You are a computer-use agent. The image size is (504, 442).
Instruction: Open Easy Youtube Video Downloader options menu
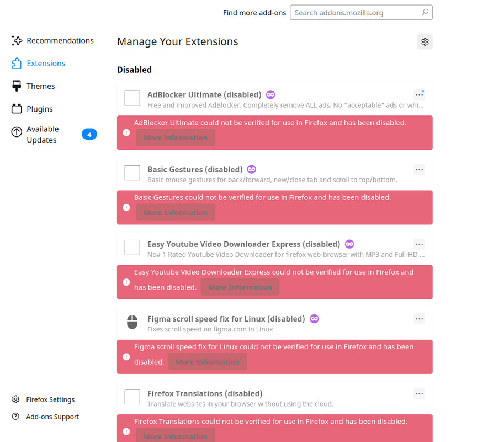click(419, 244)
